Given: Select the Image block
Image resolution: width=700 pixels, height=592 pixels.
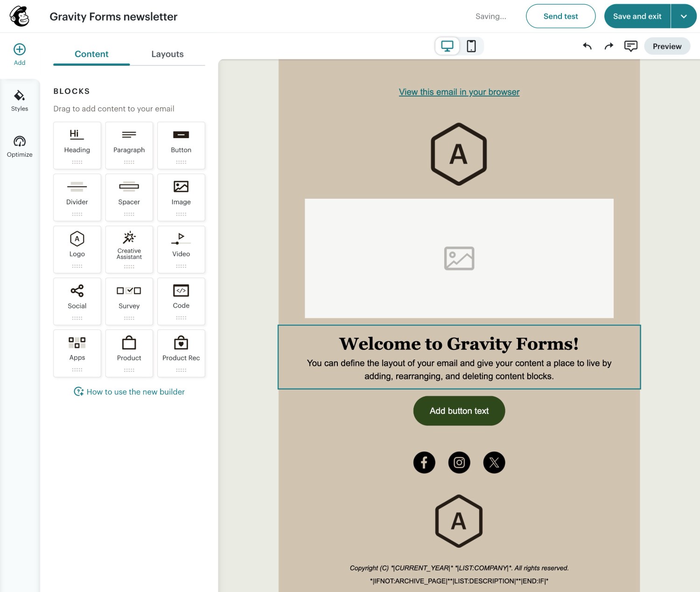Looking at the screenshot, I should [181, 197].
